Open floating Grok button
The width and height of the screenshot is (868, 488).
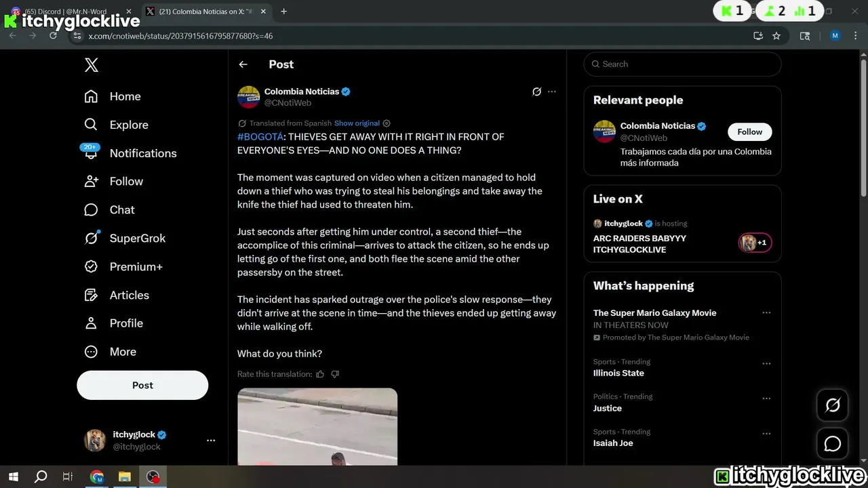(832, 405)
